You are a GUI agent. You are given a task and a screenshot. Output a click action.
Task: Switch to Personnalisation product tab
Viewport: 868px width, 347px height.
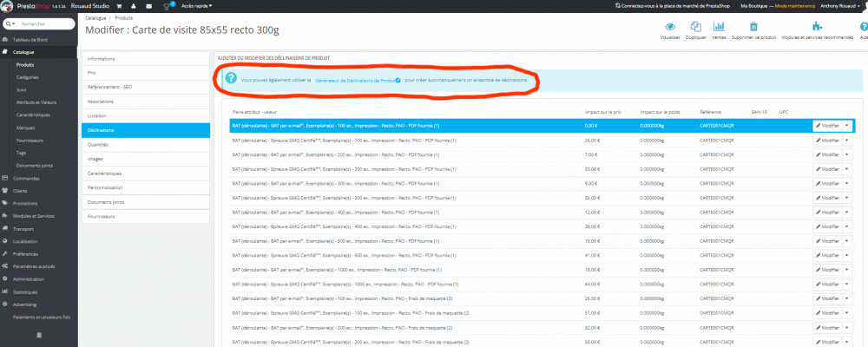point(146,188)
